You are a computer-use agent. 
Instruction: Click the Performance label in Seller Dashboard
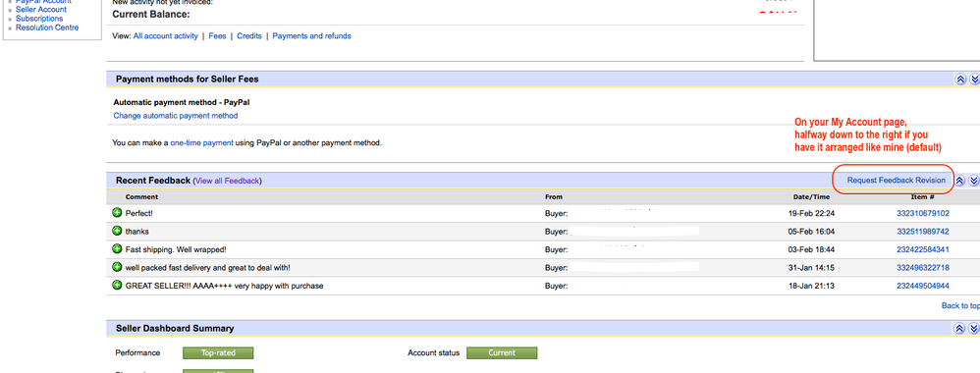[x=137, y=353]
